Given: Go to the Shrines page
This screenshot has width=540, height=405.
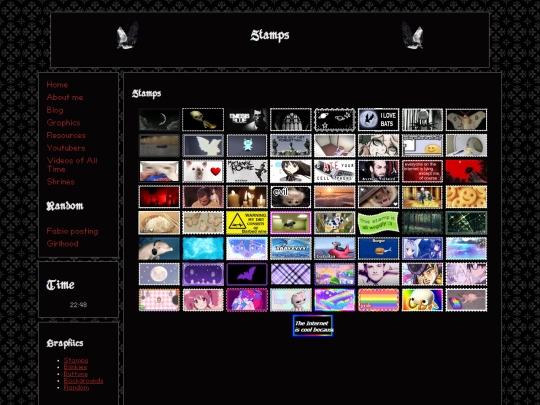Looking at the screenshot, I should coord(61,181).
